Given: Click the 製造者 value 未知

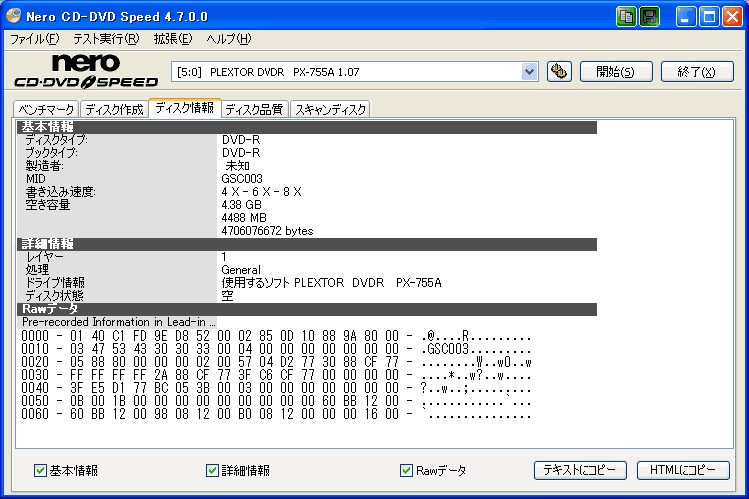Looking at the screenshot, I should click(x=237, y=166).
